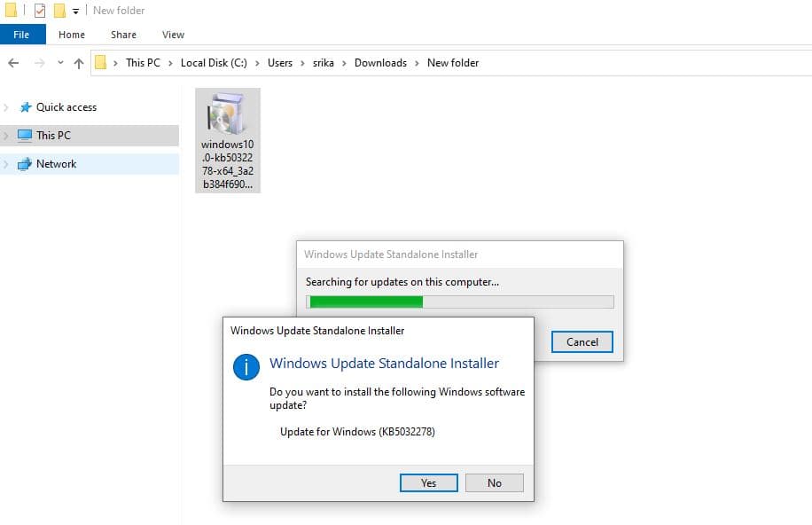
Task: Select the windows10.0-kb5032278 installer file icon
Action: 227,115
